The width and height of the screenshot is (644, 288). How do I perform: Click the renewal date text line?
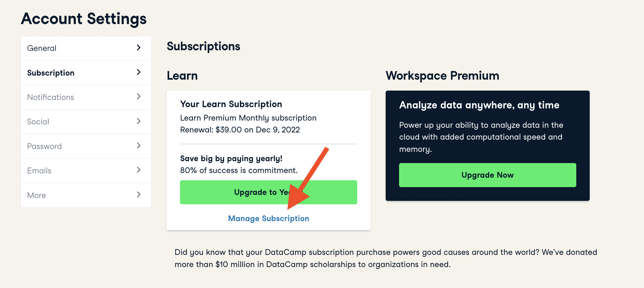(x=240, y=130)
